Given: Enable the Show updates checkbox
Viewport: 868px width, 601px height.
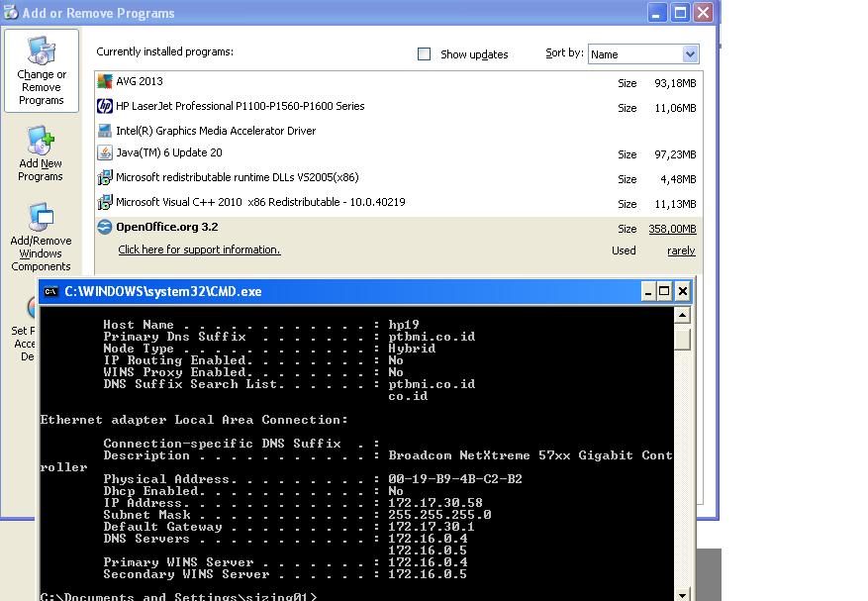Looking at the screenshot, I should [x=425, y=54].
